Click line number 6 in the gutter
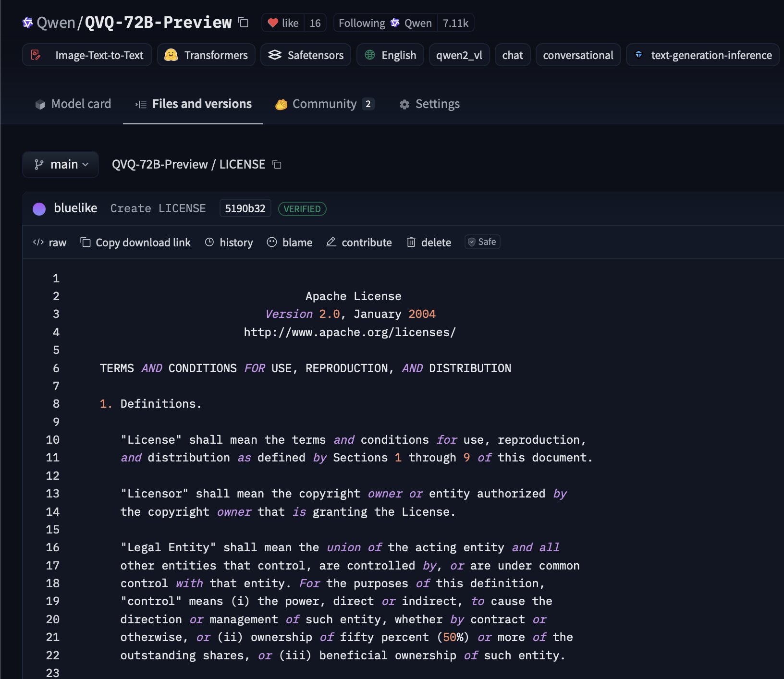Viewport: 784px width, 679px height. pos(56,368)
